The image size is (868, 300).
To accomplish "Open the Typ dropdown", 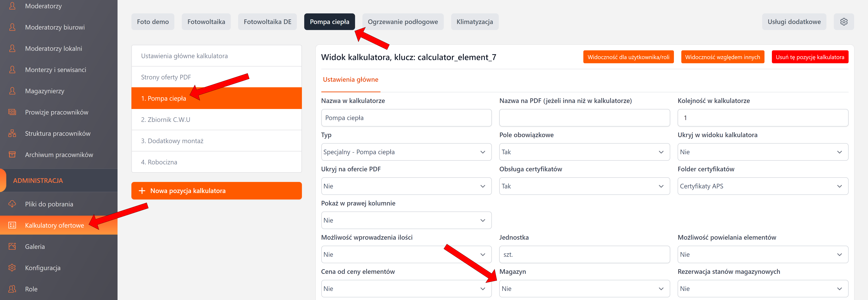I will tap(406, 152).
